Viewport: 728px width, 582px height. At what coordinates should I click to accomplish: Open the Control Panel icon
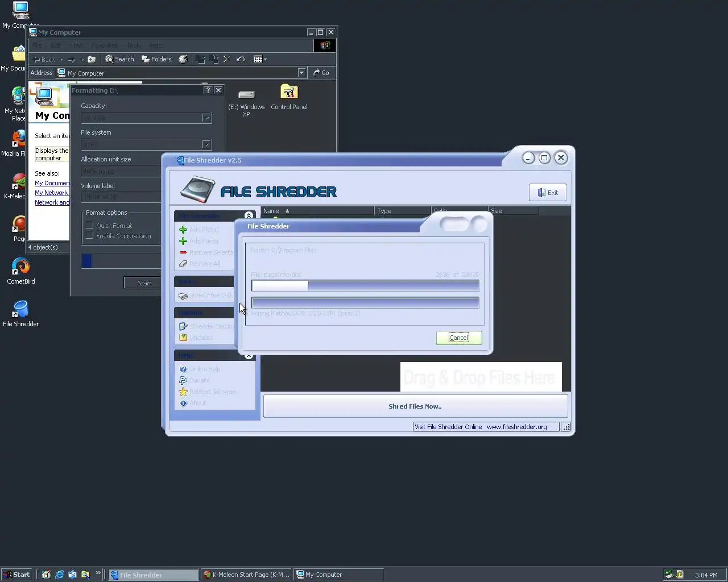point(289,92)
